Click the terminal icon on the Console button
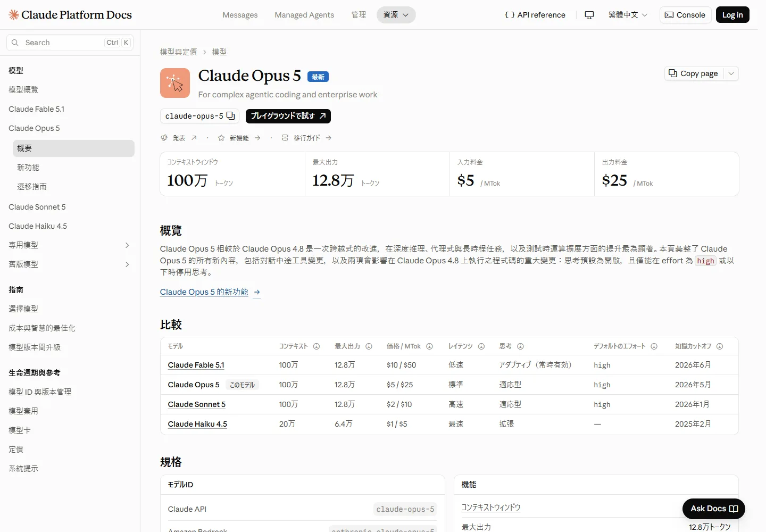Viewport: 766px width, 532px height. (669, 15)
